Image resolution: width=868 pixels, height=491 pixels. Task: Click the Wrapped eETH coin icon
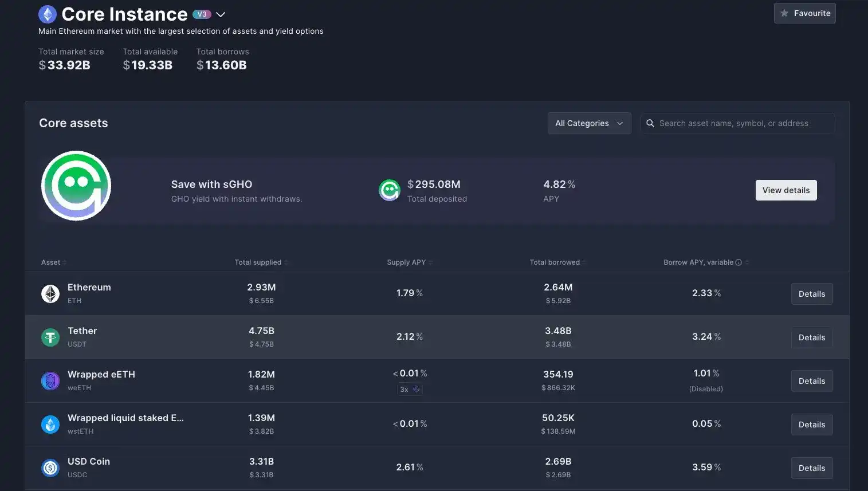point(50,380)
